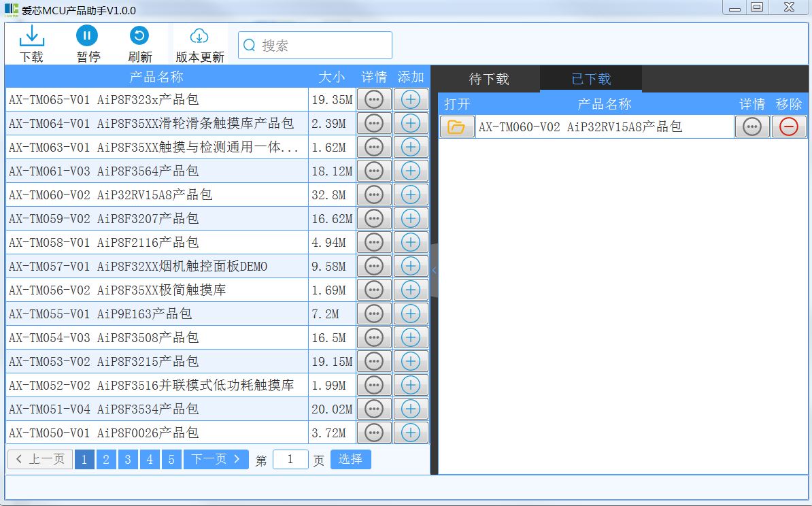
Task: Refresh the product list (刷新)
Action: coord(139,44)
